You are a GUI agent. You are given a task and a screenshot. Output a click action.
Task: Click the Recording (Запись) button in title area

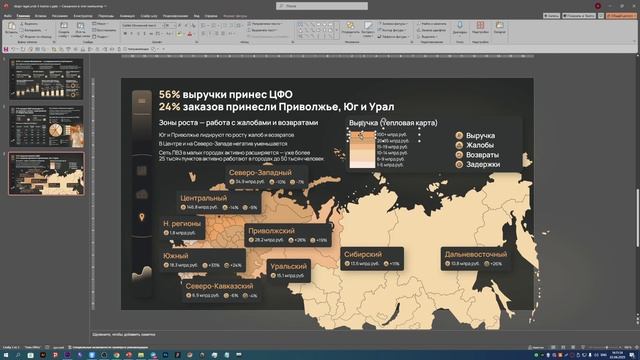(551, 16)
